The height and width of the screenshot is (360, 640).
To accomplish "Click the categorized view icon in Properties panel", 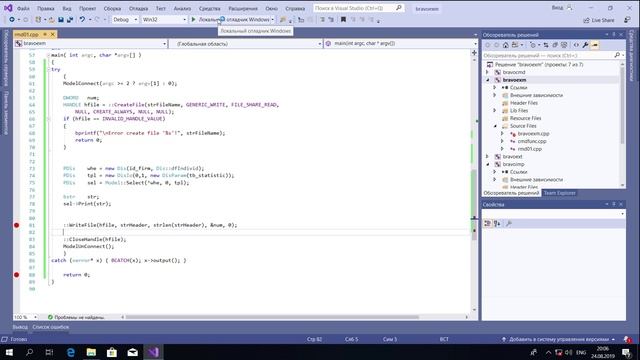I will (487, 224).
